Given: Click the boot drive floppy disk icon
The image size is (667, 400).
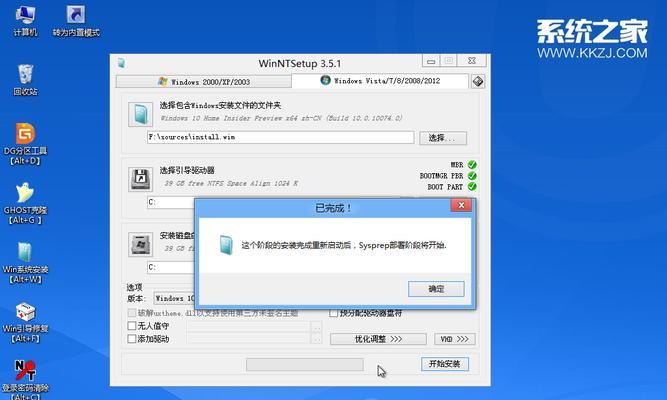Looking at the screenshot, I should click(x=140, y=179).
